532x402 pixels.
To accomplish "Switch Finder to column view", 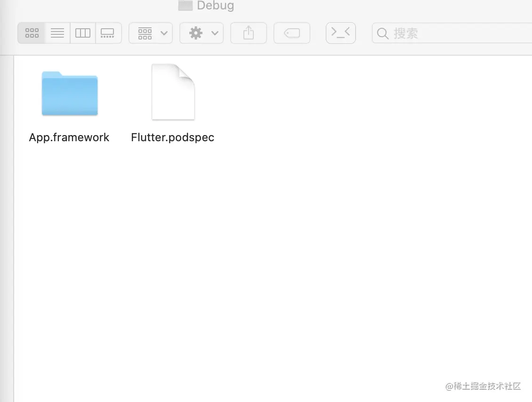I will click(x=83, y=33).
